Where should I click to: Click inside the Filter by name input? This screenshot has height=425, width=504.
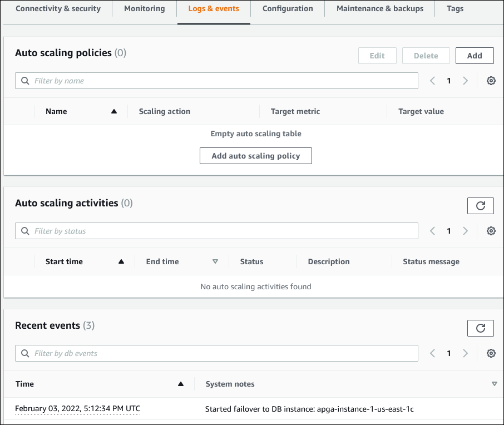167,81
